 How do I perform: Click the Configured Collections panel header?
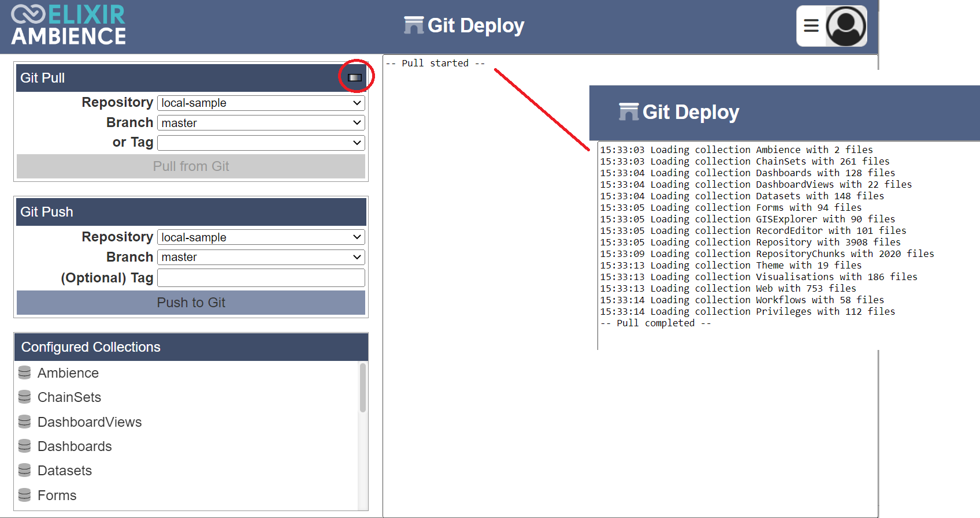point(191,347)
